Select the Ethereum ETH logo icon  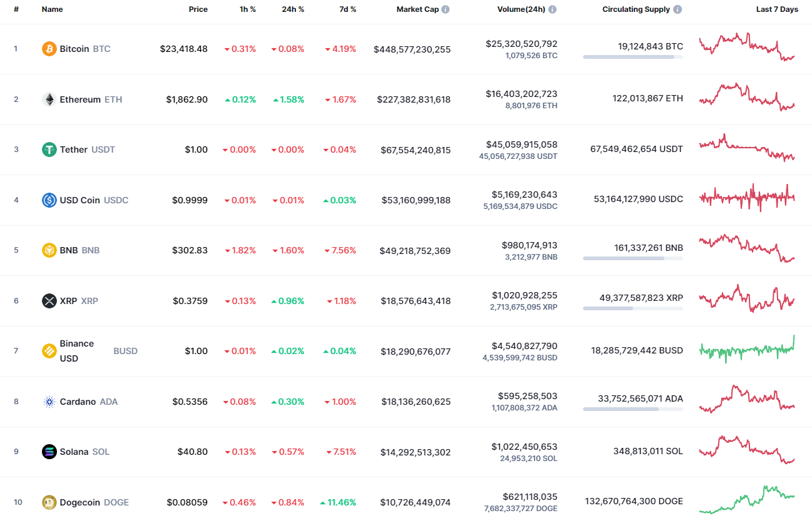pyautogui.click(x=48, y=99)
